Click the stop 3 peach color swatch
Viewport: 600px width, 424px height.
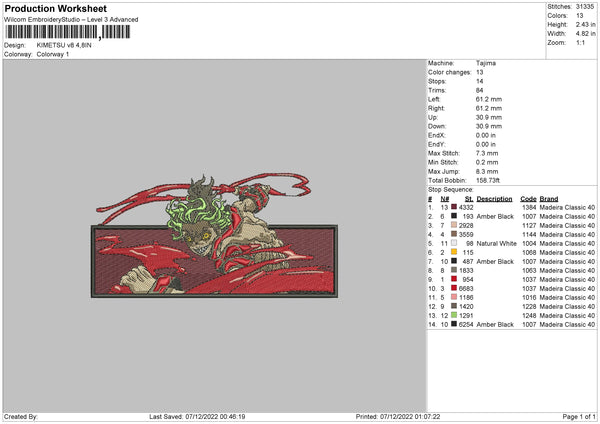(x=454, y=225)
